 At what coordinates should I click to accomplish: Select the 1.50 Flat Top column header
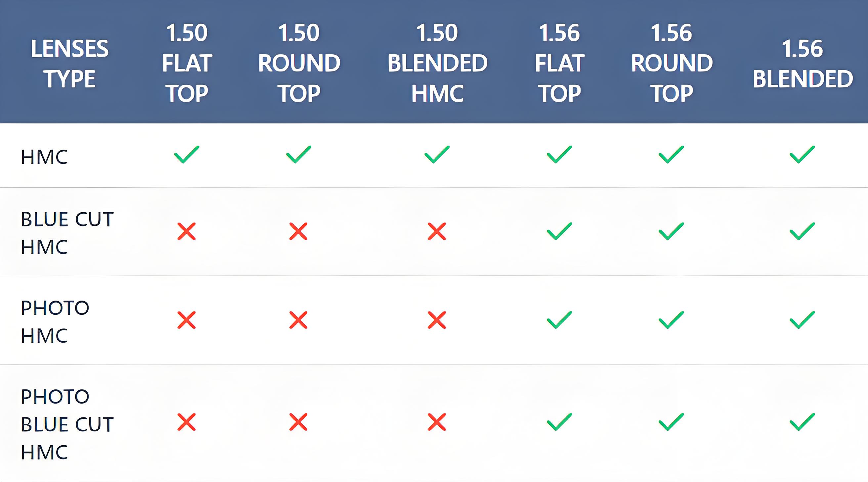tap(187, 63)
